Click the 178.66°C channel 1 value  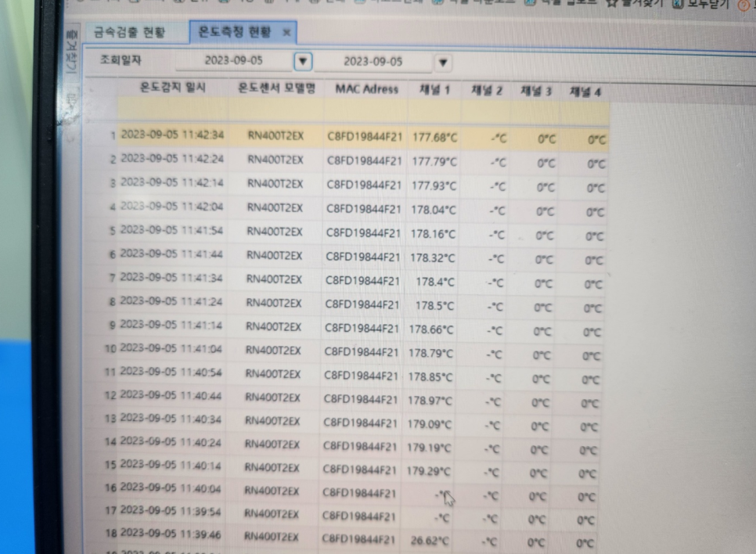pyautogui.click(x=431, y=329)
